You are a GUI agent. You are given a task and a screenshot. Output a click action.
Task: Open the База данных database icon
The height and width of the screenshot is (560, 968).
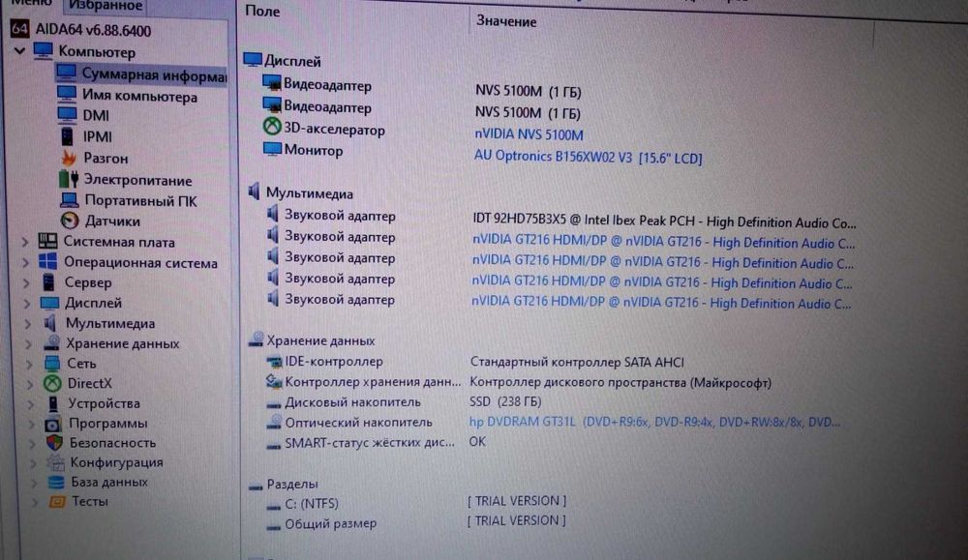[x=56, y=482]
